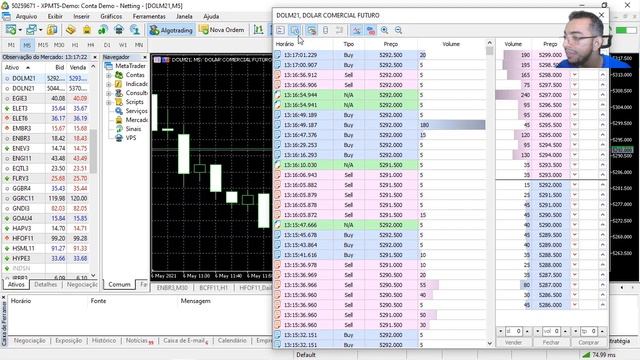Click the VPS item icon in Navigator
Image resolution: width=640 pixels, height=360 pixels.
pyautogui.click(x=119, y=138)
